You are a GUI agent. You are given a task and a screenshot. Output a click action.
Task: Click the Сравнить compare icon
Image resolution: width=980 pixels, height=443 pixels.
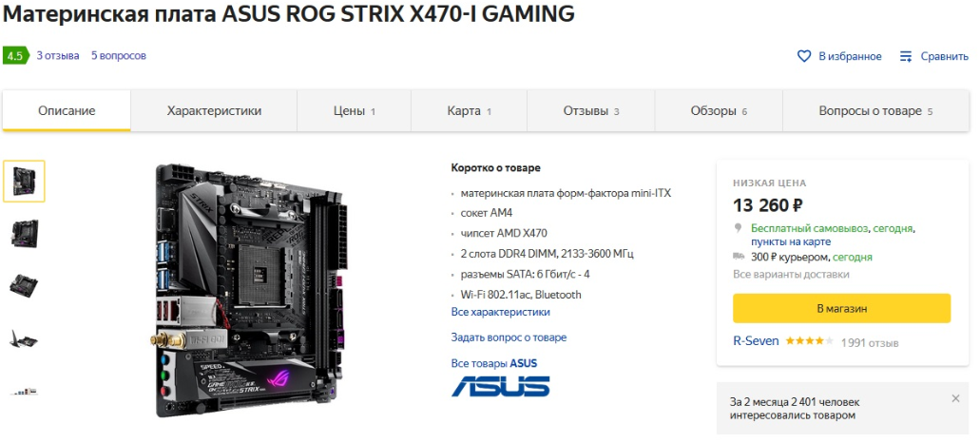(x=906, y=56)
